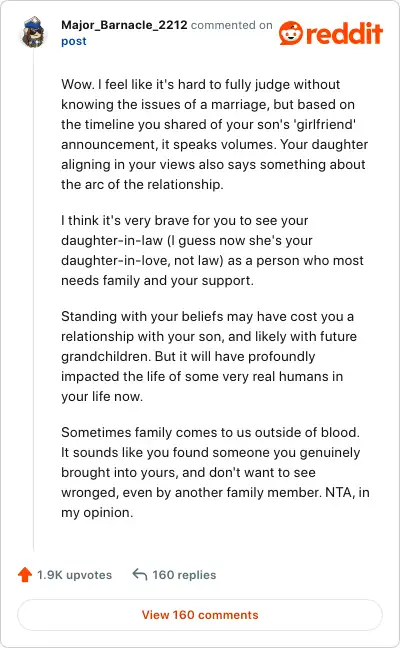Click the View 160 comments button

(200, 615)
